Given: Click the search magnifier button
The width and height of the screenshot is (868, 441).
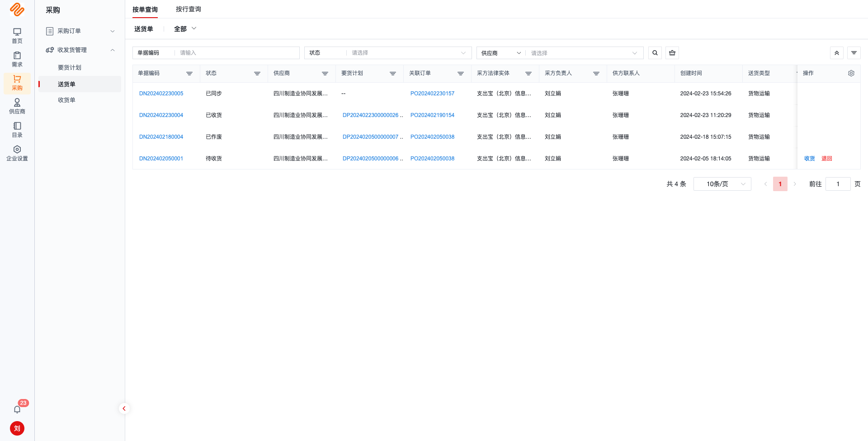Looking at the screenshot, I should pyautogui.click(x=655, y=53).
